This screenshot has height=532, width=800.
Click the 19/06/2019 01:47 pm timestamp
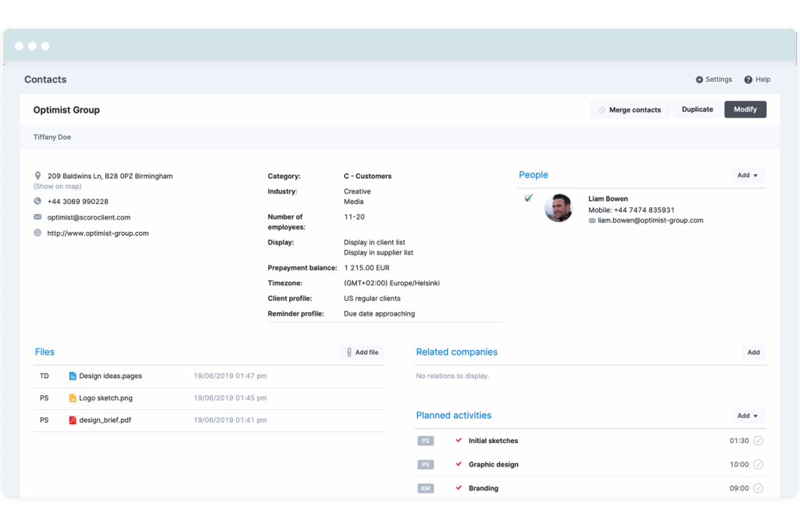tap(230, 376)
